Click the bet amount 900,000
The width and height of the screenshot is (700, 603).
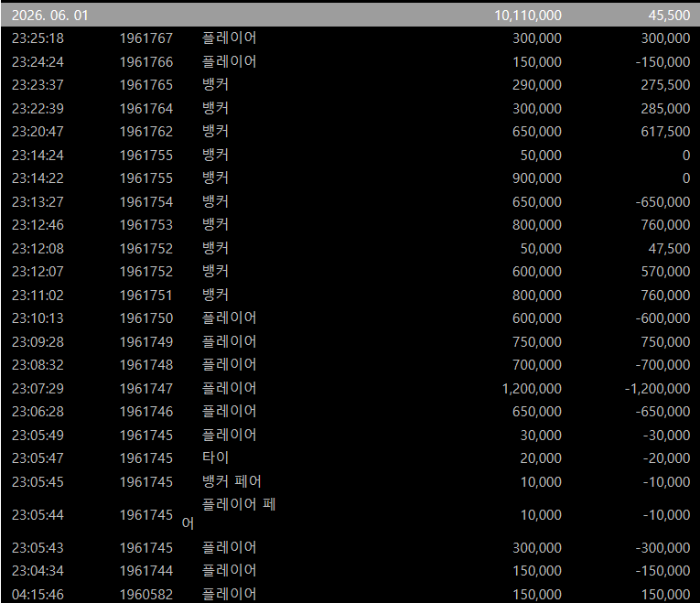tap(537, 178)
